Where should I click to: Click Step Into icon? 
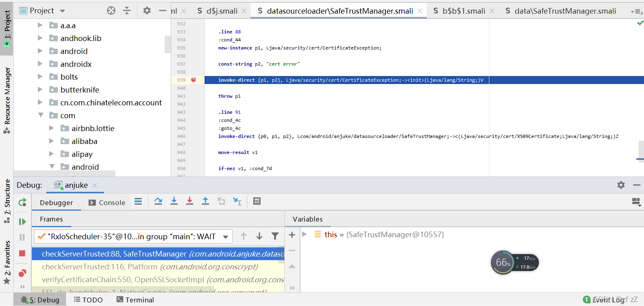(x=174, y=201)
